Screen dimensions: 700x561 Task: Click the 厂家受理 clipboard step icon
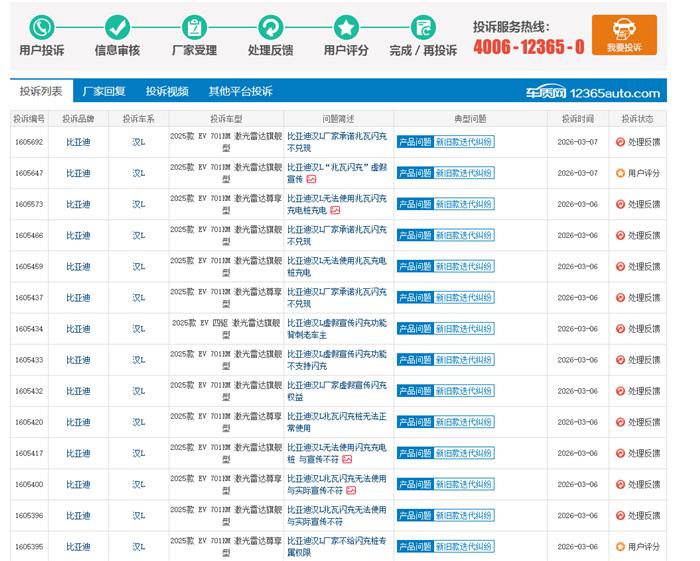pyautogui.click(x=195, y=27)
